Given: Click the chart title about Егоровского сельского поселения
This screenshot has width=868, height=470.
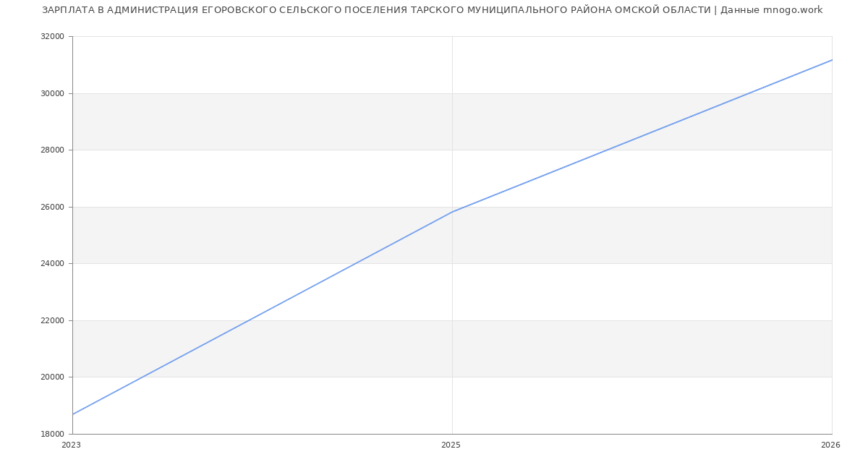Looking at the screenshot, I should coord(433,10).
